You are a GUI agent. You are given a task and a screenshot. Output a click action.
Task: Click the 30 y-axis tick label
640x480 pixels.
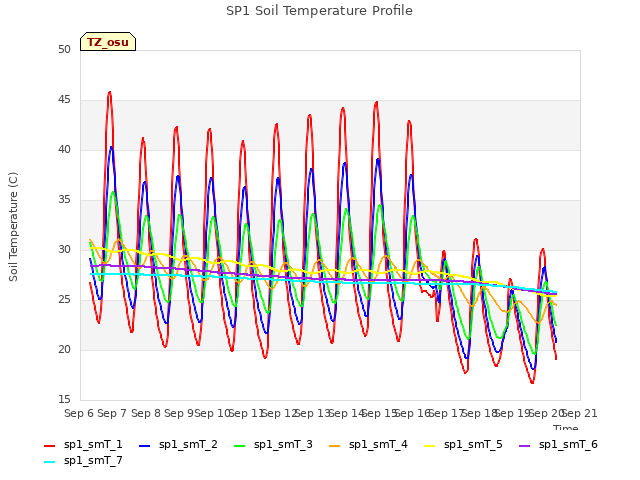64,249
